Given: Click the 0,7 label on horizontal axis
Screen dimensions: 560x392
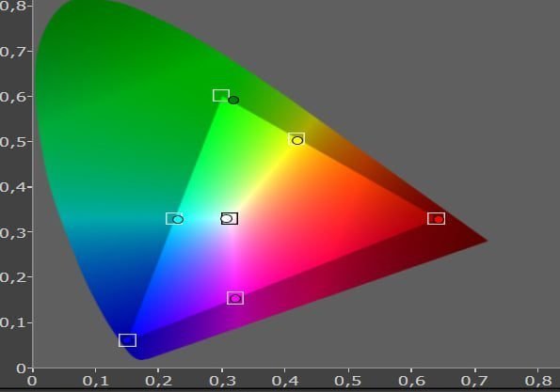Looking at the screenshot, I should click(473, 381).
